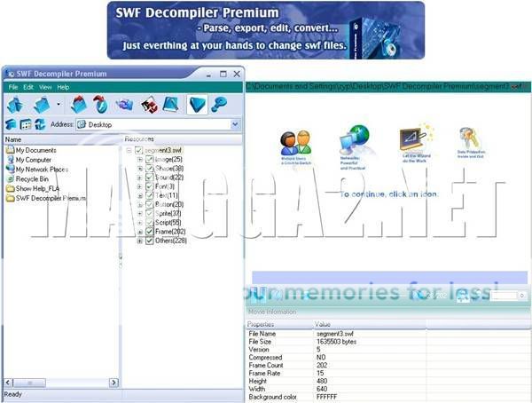Toggle the Frame(202) checkbox
This screenshot has width=532, height=403.
(149, 232)
